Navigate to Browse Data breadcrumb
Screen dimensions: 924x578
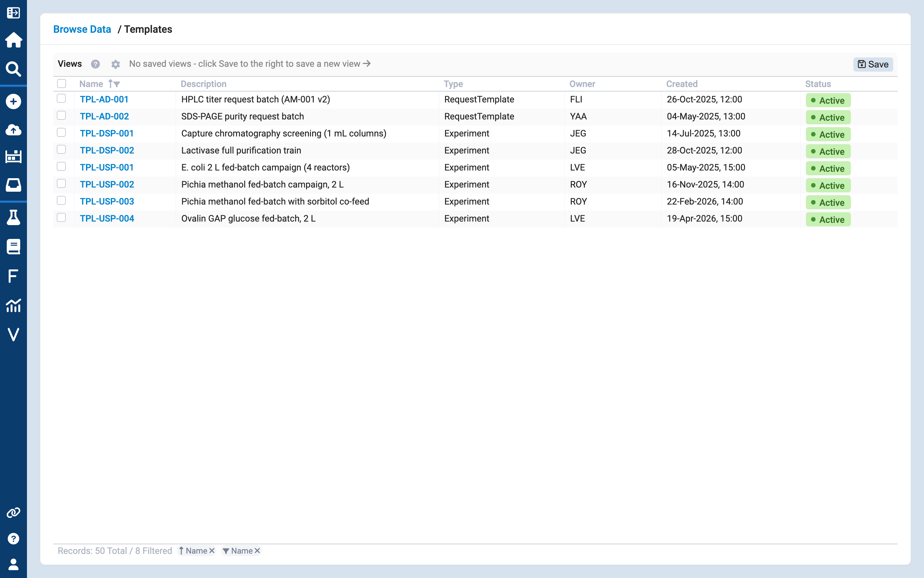pos(82,29)
